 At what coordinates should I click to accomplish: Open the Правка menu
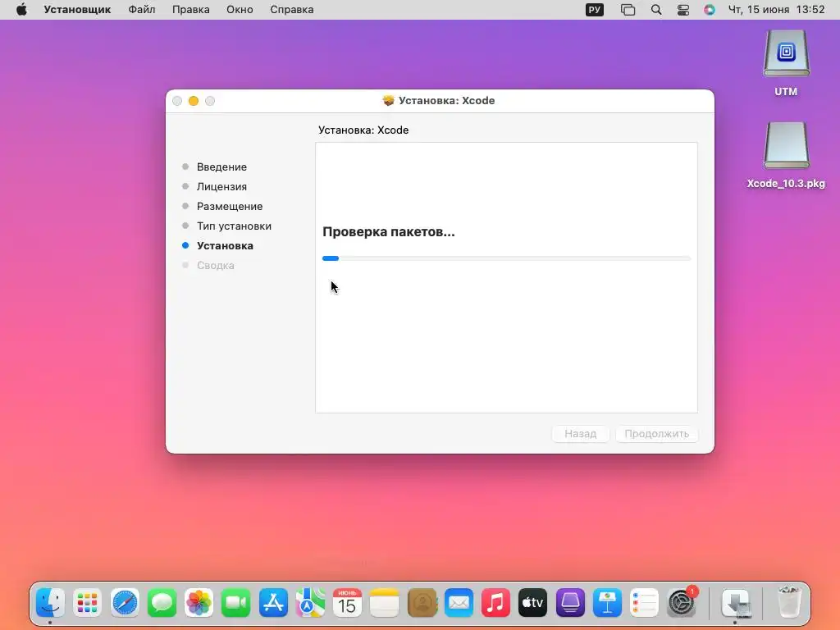[x=190, y=10]
